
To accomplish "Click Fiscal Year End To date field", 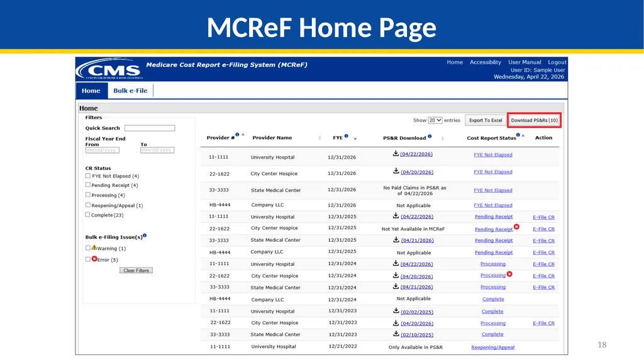I will pos(157,150).
